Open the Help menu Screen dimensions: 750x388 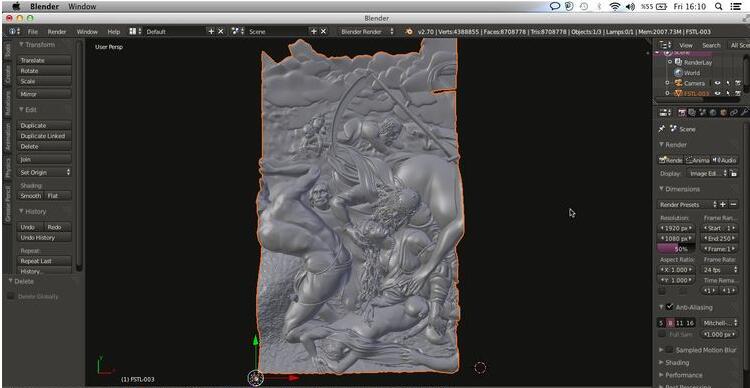[114, 32]
